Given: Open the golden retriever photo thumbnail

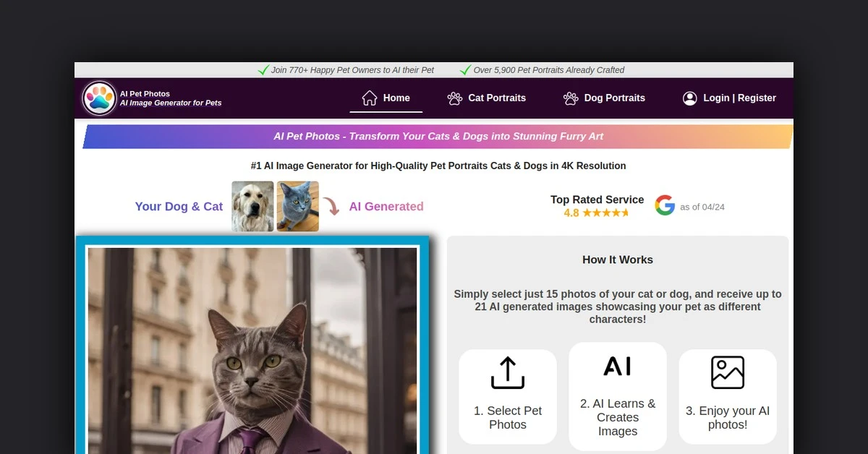Looking at the screenshot, I should [x=252, y=205].
